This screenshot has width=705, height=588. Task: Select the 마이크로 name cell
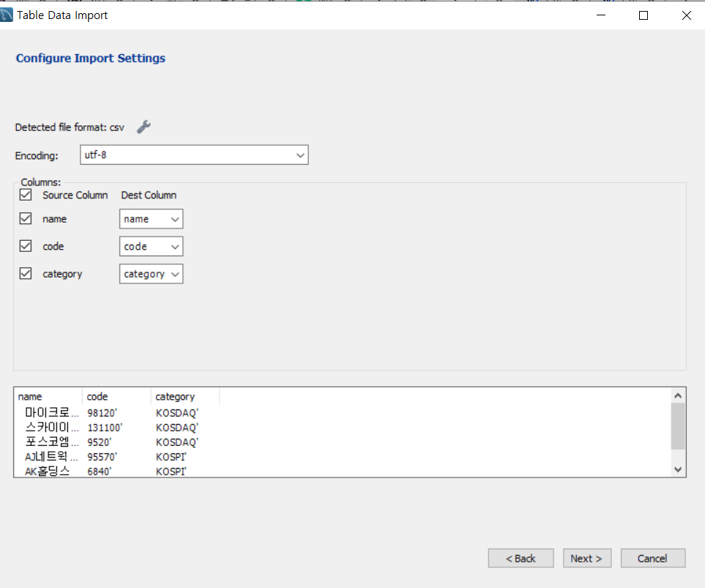(51, 412)
